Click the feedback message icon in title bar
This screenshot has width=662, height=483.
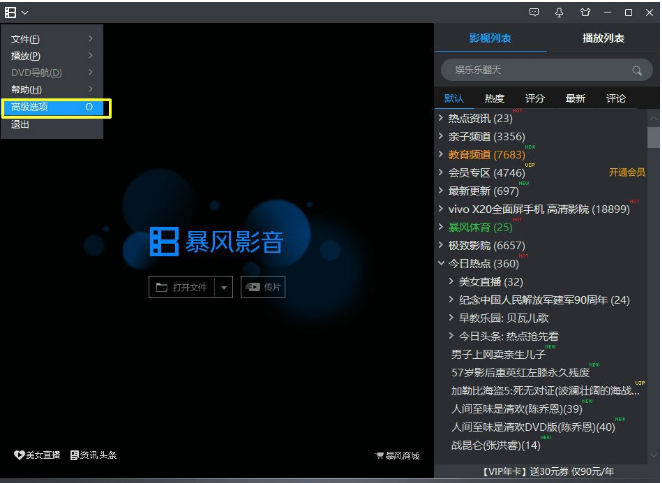tap(535, 12)
